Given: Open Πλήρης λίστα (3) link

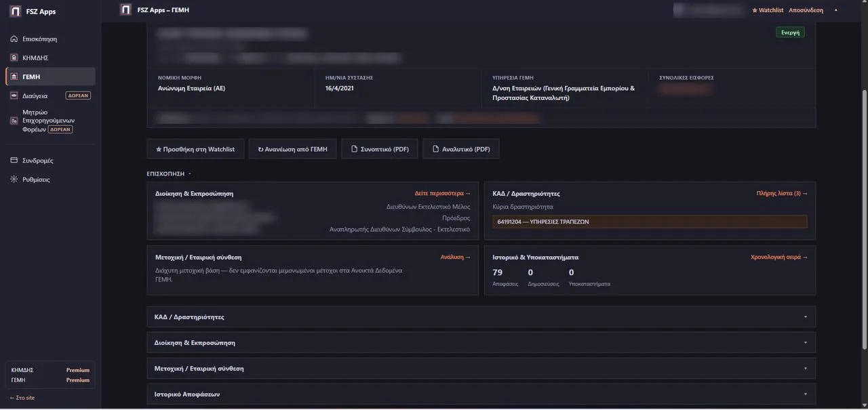Looking at the screenshot, I should (782, 194).
